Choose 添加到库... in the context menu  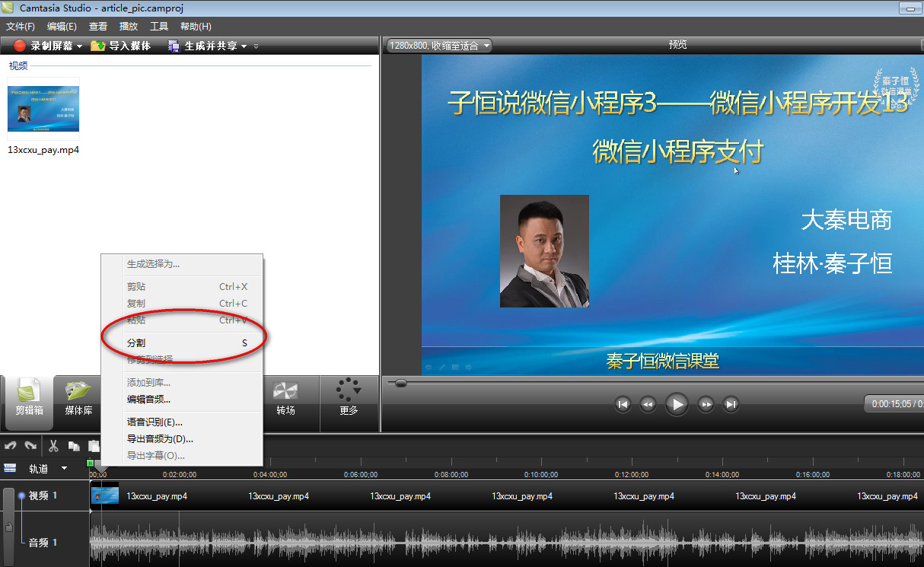click(183, 383)
